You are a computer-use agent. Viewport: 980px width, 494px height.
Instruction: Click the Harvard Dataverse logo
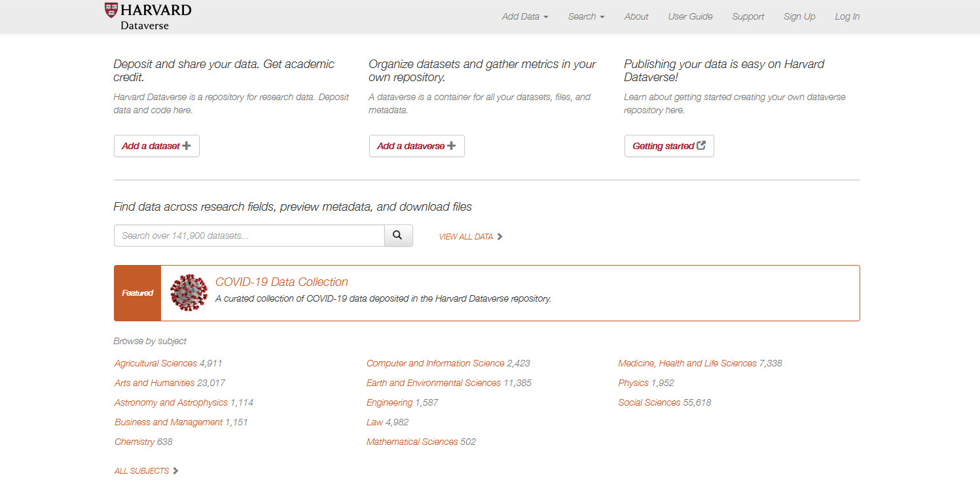(x=148, y=16)
